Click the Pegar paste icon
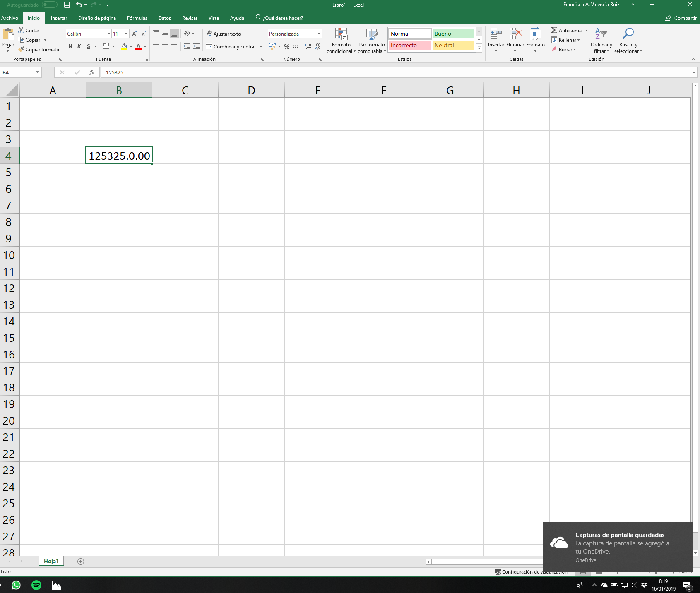 point(8,35)
